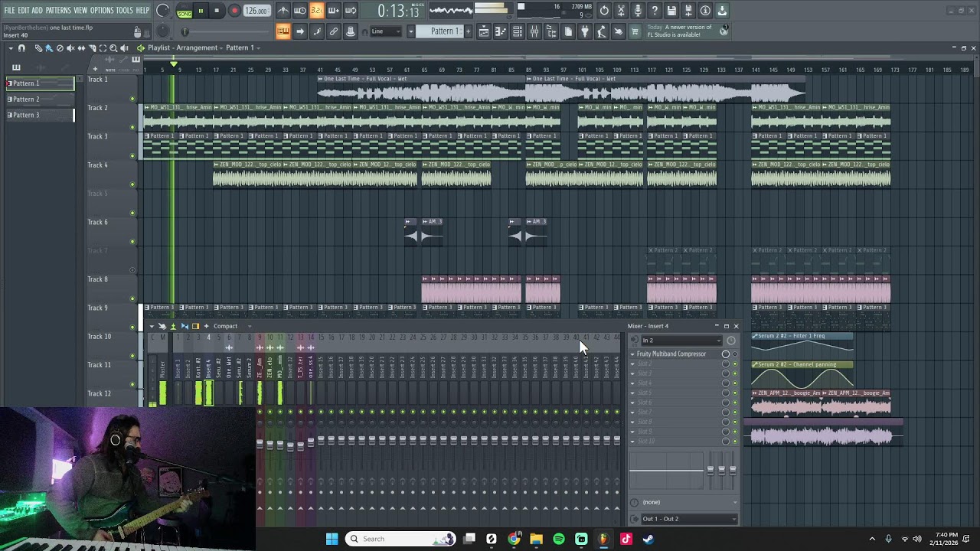
Task: Open the Fruity Multiband Compressor plugin
Action: tap(671, 354)
